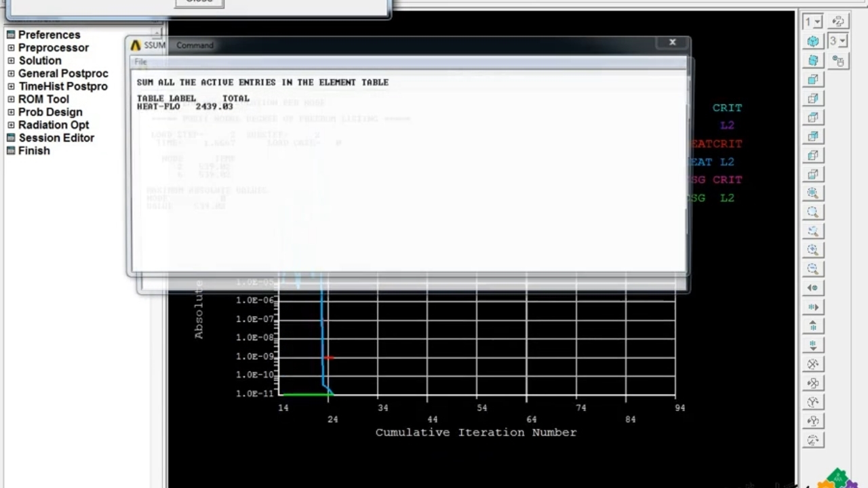Close the SSUM Command window

tap(672, 43)
